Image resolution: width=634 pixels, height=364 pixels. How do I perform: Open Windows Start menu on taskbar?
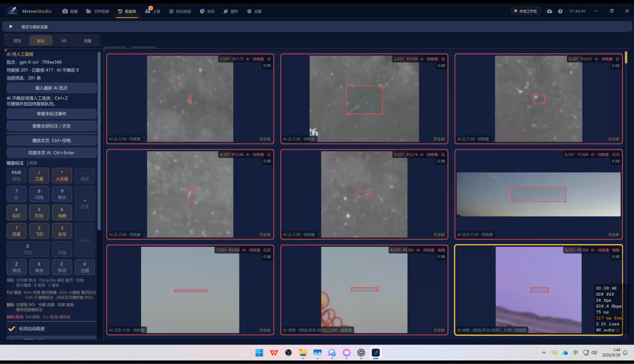tap(259, 353)
